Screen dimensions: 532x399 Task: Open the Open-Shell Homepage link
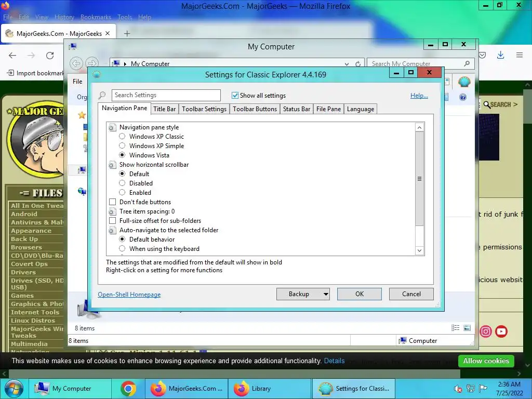129,295
